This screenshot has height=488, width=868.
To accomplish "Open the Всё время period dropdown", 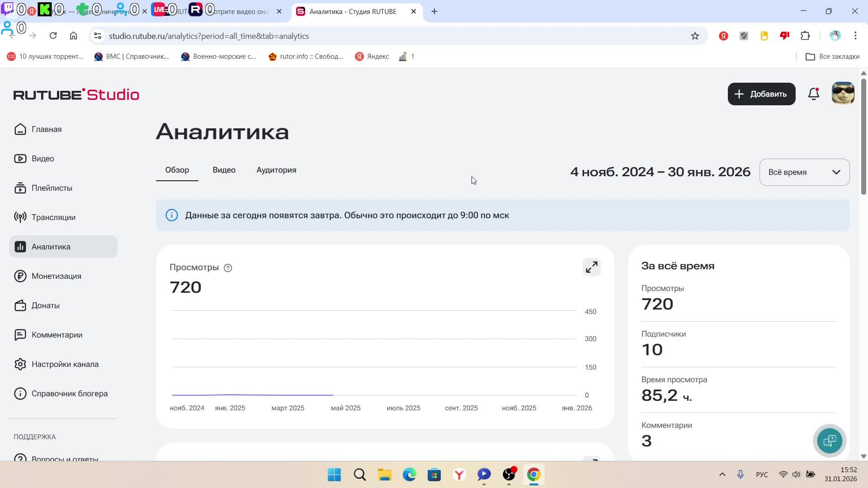I will coord(804,172).
